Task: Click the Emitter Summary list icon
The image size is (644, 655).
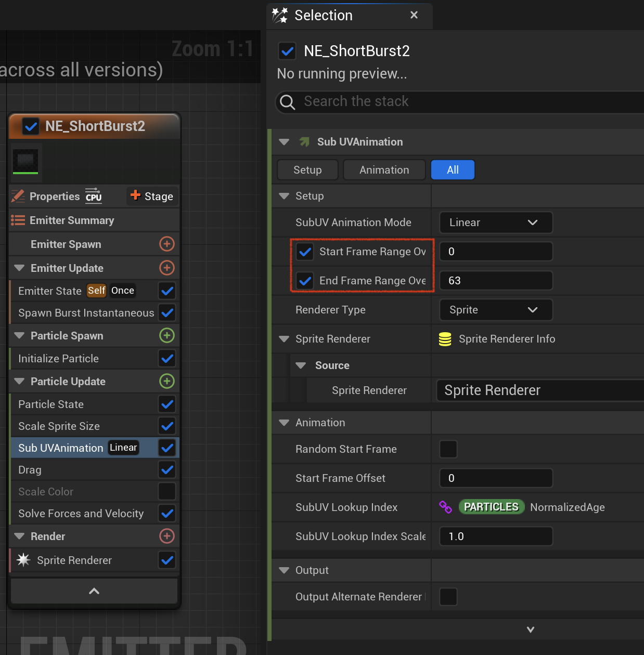Action: 18,220
